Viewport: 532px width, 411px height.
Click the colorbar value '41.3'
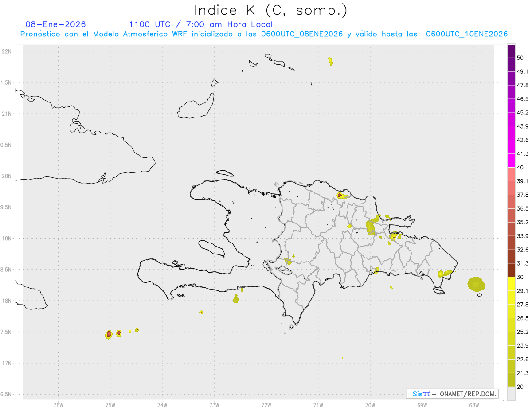point(523,154)
